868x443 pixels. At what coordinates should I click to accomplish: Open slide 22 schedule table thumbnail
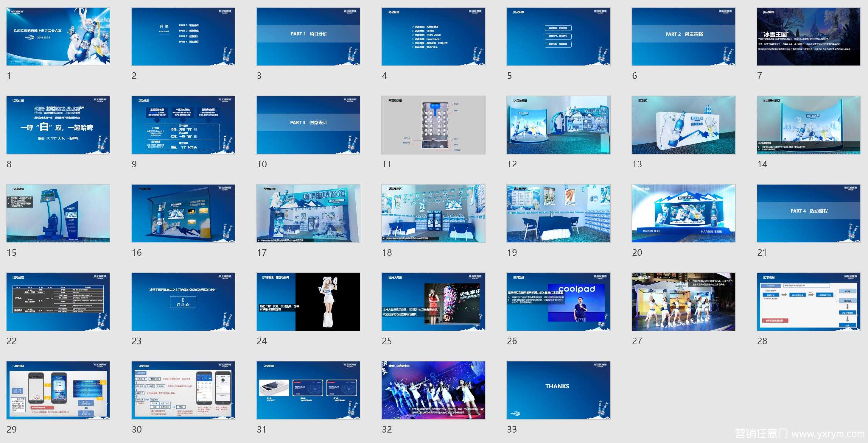(58, 302)
